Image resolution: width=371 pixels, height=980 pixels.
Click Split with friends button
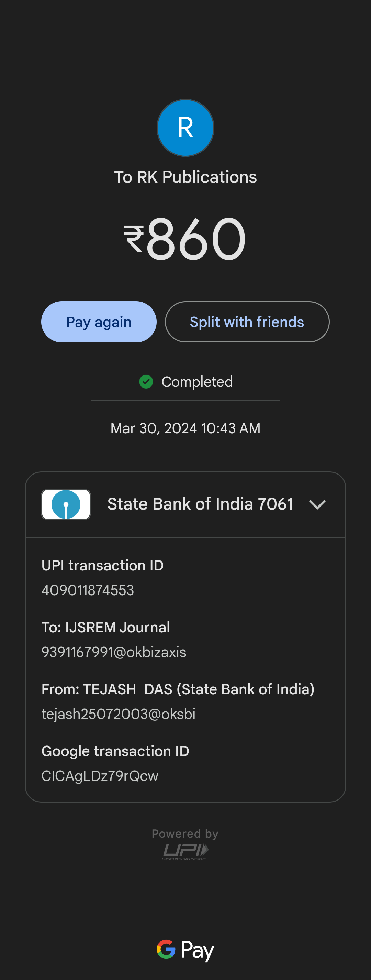tap(247, 322)
